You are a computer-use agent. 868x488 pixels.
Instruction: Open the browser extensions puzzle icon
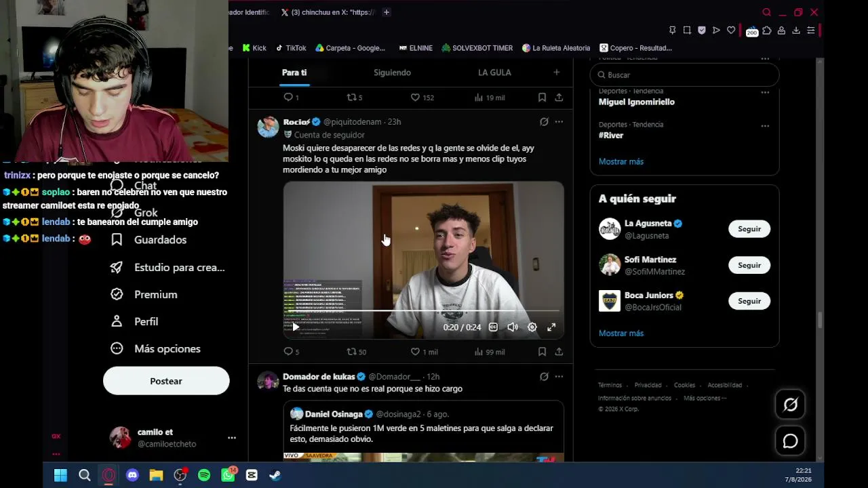click(x=767, y=30)
